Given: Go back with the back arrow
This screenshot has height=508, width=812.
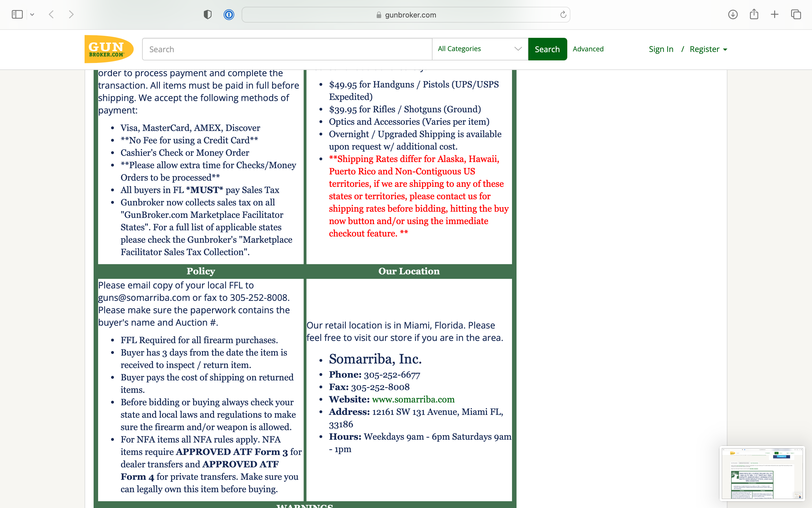Looking at the screenshot, I should (x=51, y=14).
